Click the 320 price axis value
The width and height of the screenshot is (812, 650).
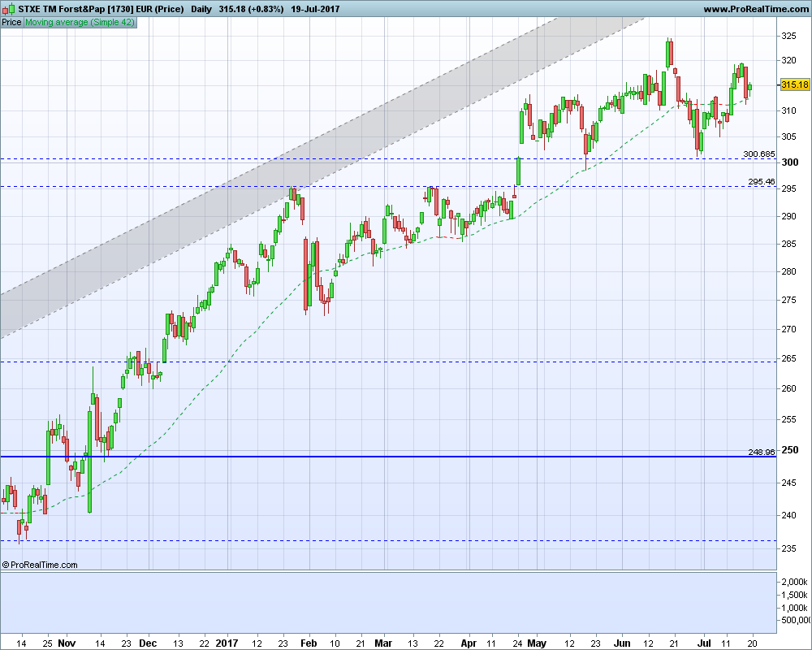[788, 60]
